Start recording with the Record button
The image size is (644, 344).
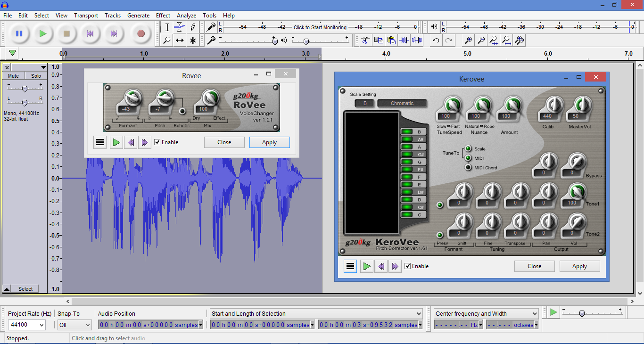[x=140, y=33]
